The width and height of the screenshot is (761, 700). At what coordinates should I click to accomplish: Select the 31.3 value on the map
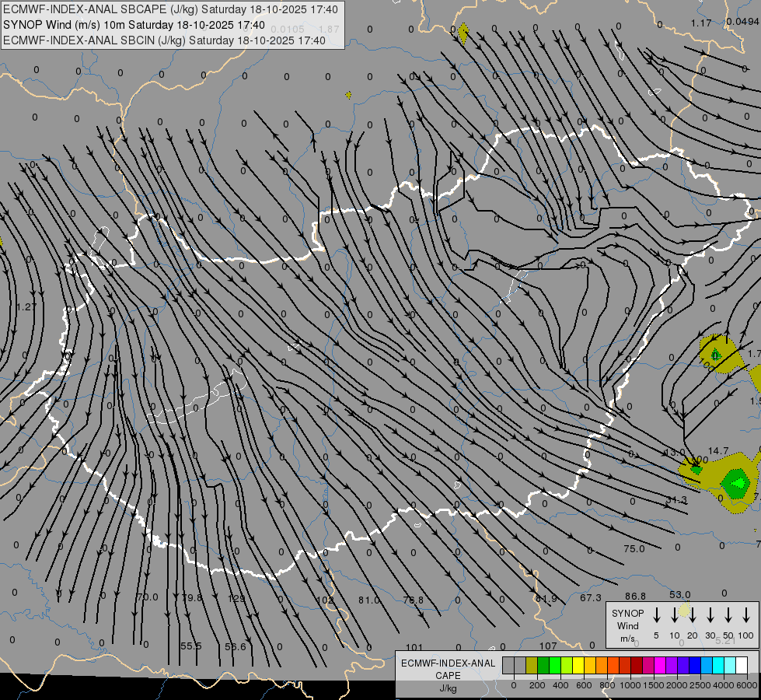coord(676,500)
